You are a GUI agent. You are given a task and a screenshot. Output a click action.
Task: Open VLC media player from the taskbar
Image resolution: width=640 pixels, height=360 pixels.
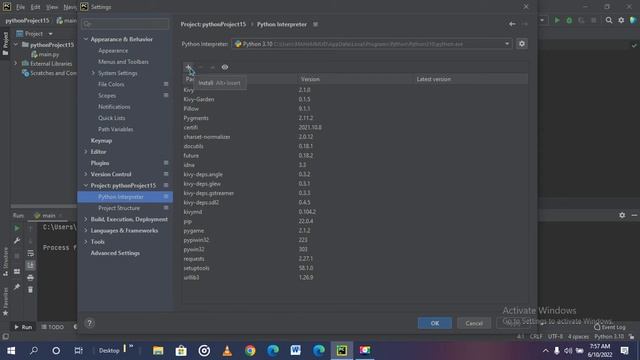tap(227, 350)
